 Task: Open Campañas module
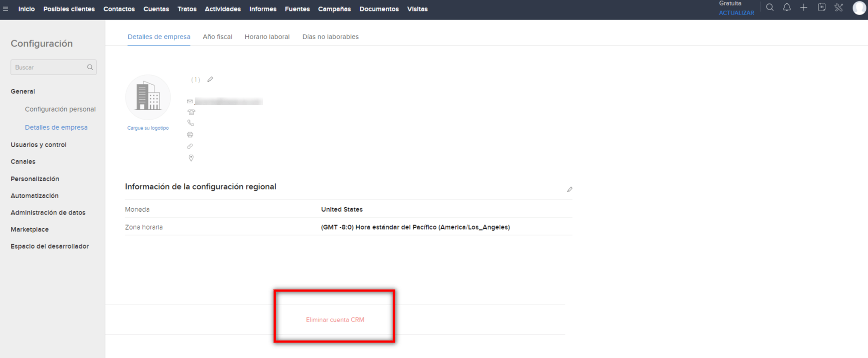coord(334,9)
